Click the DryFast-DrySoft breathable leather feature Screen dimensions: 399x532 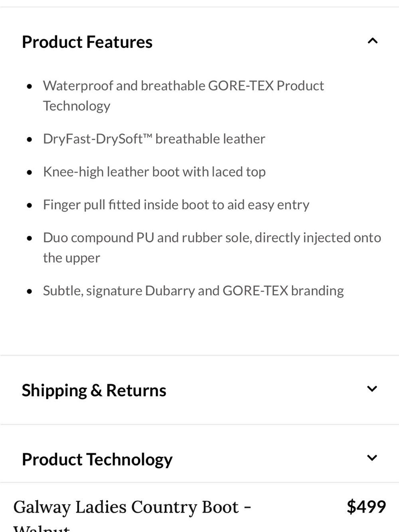pos(154,139)
